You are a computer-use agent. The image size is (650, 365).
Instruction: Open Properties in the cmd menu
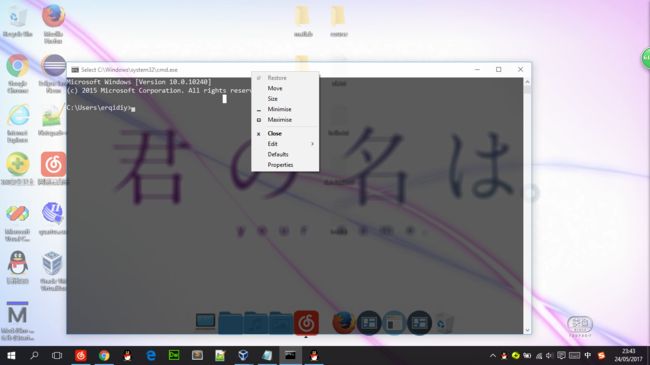[280, 165]
